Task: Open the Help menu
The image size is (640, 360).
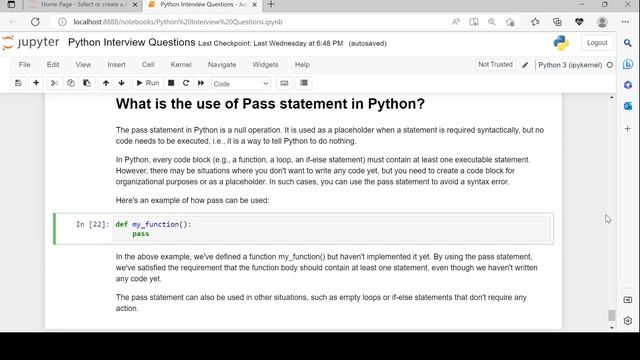Action: pos(302,64)
